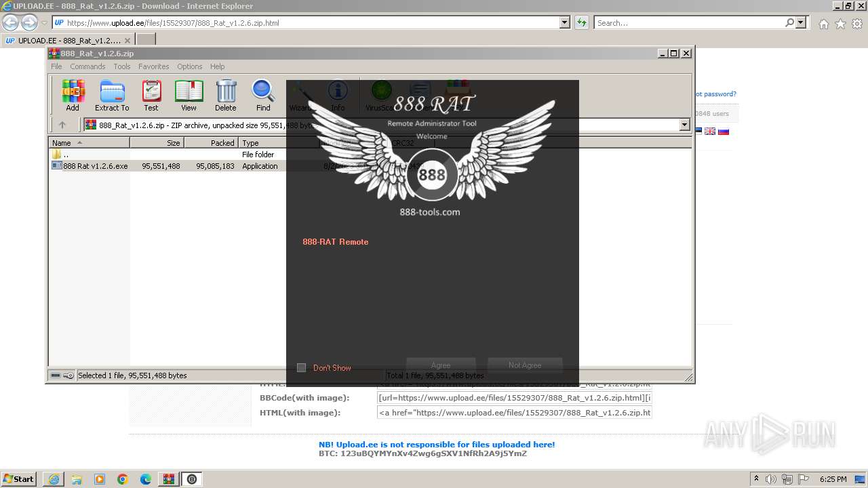Viewport: 868px width, 488px height.
Task: Click the IE Search box
Action: [x=689, y=22]
